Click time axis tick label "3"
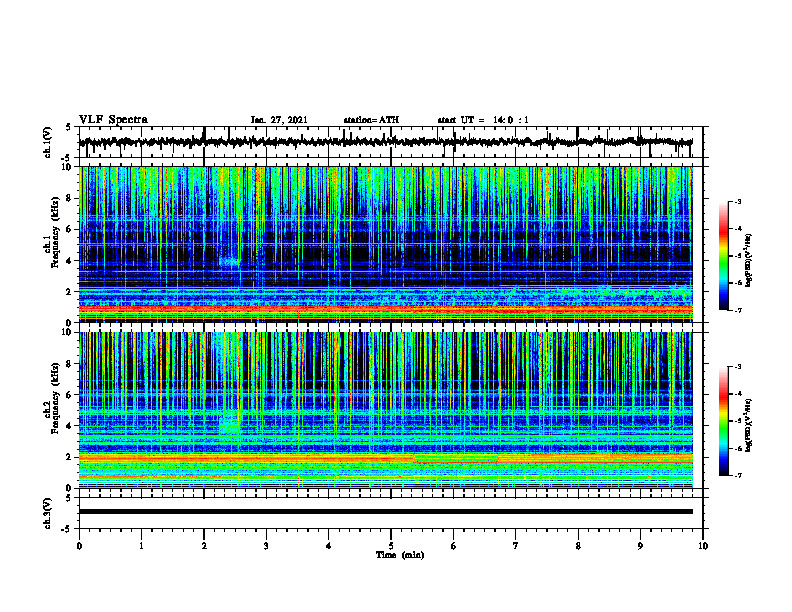Viewport: 792px width, 612px height. click(266, 546)
